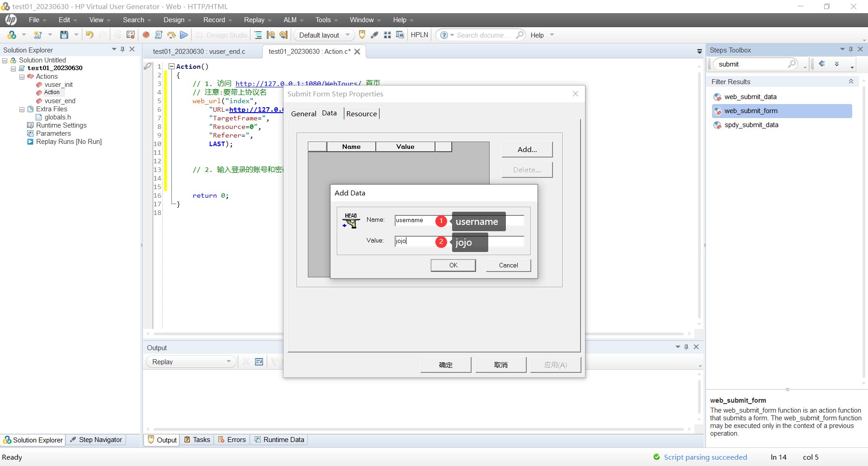Click the Replay step-by-step icon
This screenshot has height=466, width=868.
(171, 35)
